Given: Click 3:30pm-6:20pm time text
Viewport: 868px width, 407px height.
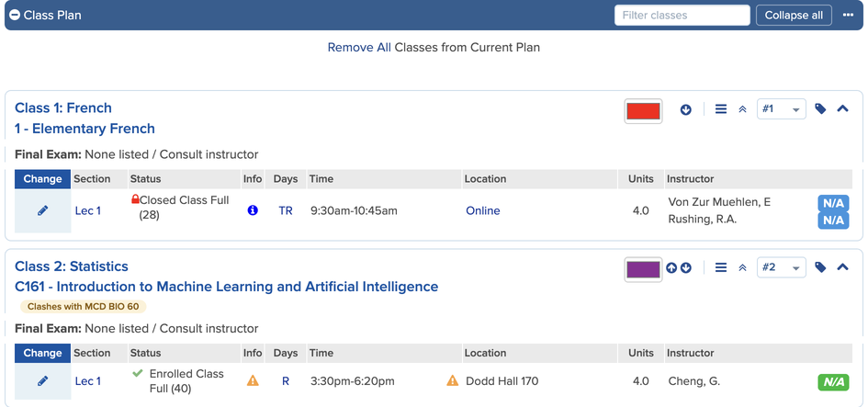Looking at the screenshot, I should 352,381.
